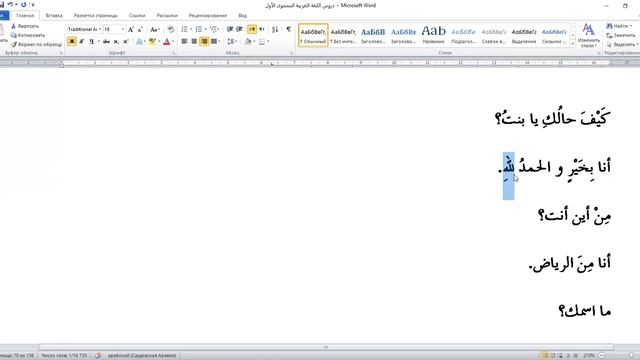Apply the Subtitle (Подзаголовок) style
640x360 pixels.
(x=463, y=35)
